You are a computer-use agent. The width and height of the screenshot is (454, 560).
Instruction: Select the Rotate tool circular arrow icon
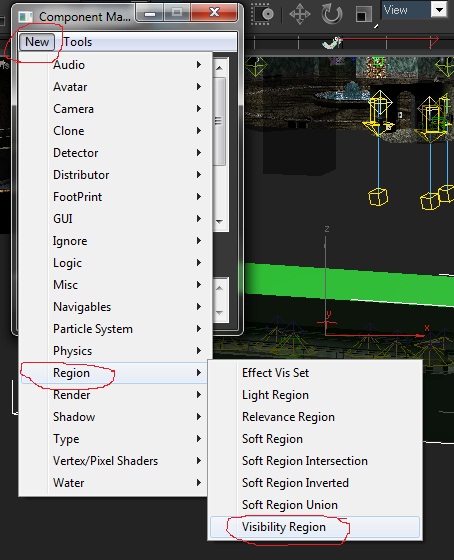point(332,14)
